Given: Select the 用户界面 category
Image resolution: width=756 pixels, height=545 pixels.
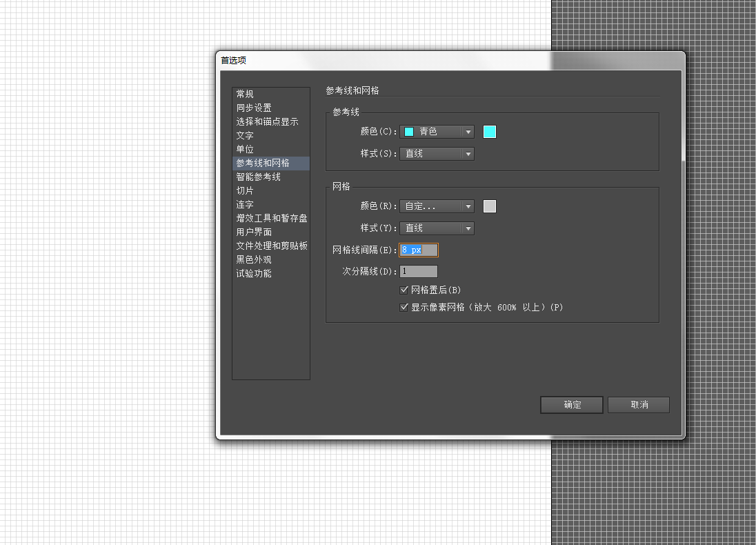Looking at the screenshot, I should pos(253,232).
